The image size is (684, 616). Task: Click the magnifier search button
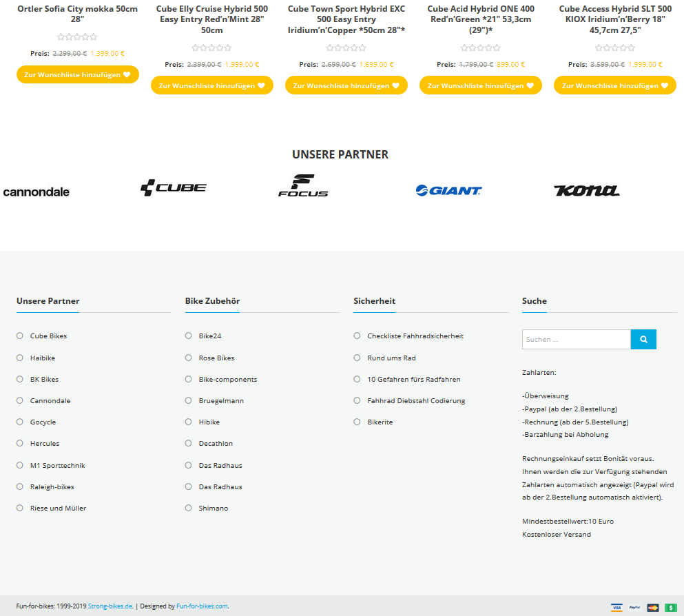point(643,340)
